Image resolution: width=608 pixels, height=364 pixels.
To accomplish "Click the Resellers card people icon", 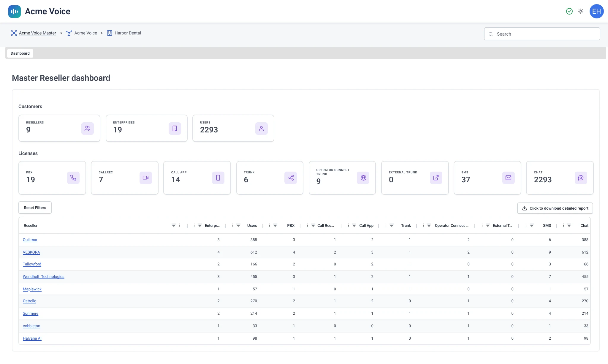I will [x=88, y=129].
